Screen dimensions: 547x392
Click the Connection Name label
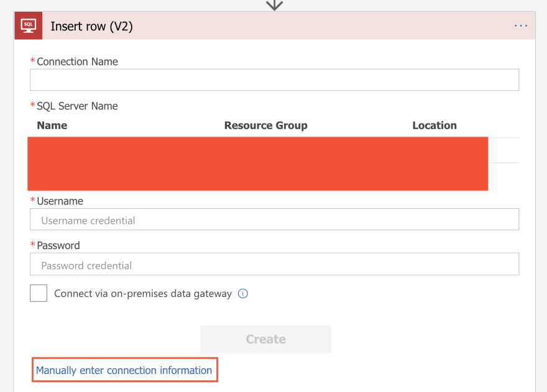pyautogui.click(x=77, y=62)
